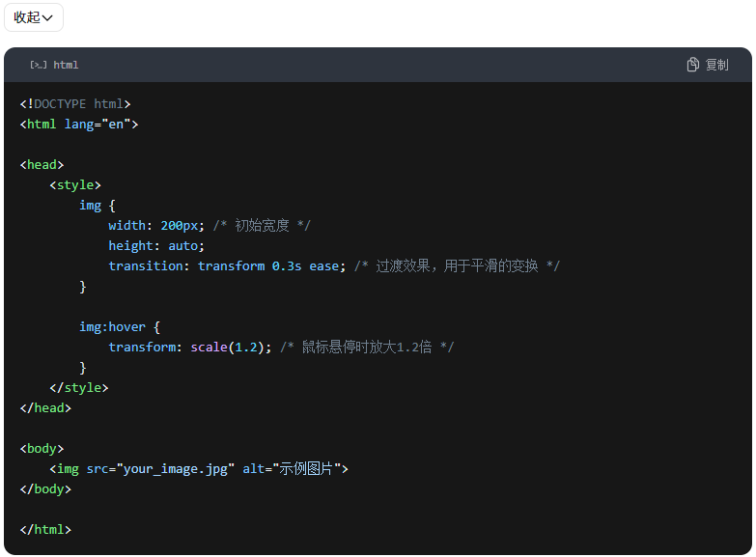Viewport: 756px width, 557px height.
Task: Click the terminal icon in code header
Action: (38, 65)
